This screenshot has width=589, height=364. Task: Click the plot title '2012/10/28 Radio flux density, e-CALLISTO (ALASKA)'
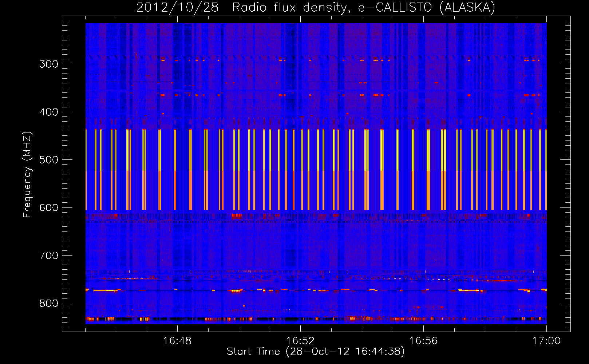click(316, 7)
